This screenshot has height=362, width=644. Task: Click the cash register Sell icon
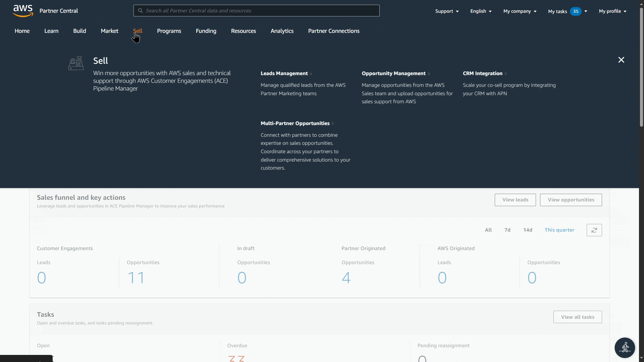tap(76, 63)
